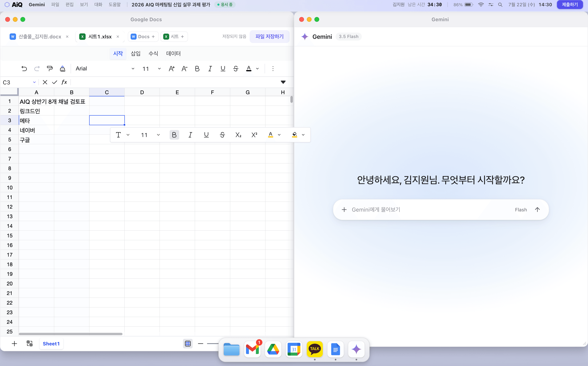Create a new 시트 spreadsheet

point(174,37)
